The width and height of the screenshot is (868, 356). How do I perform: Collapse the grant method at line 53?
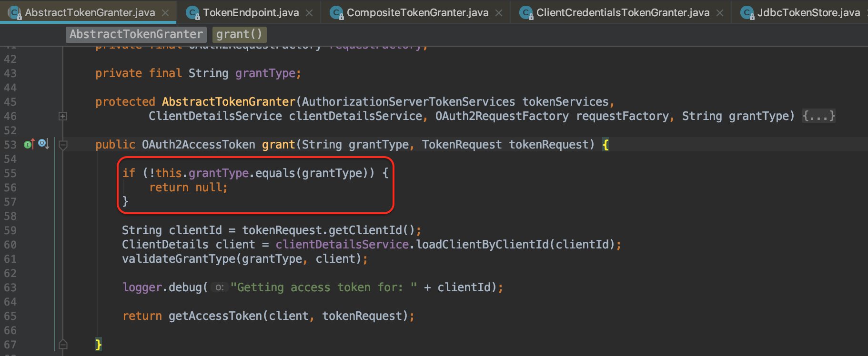point(63,145)
